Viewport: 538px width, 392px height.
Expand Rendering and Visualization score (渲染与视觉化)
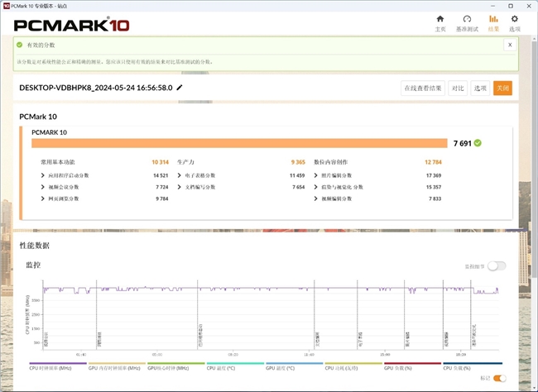coord(315,187)
